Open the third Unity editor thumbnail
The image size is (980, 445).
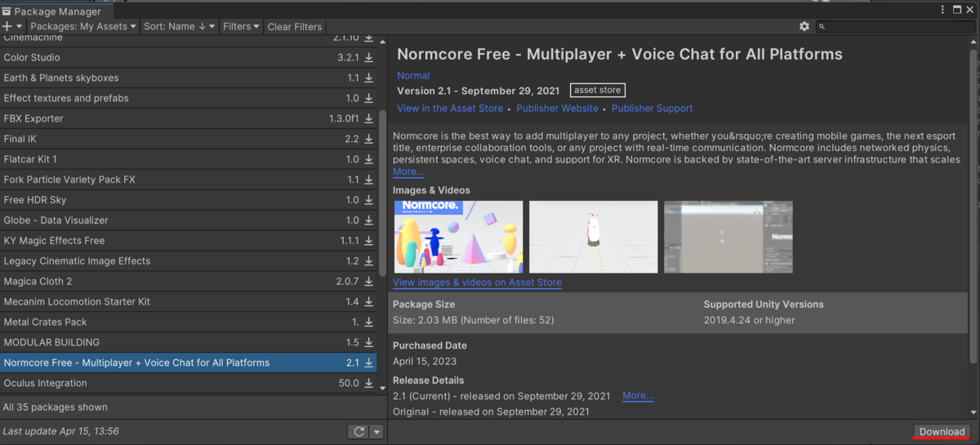pyautogui.click(x=728, y=237)
